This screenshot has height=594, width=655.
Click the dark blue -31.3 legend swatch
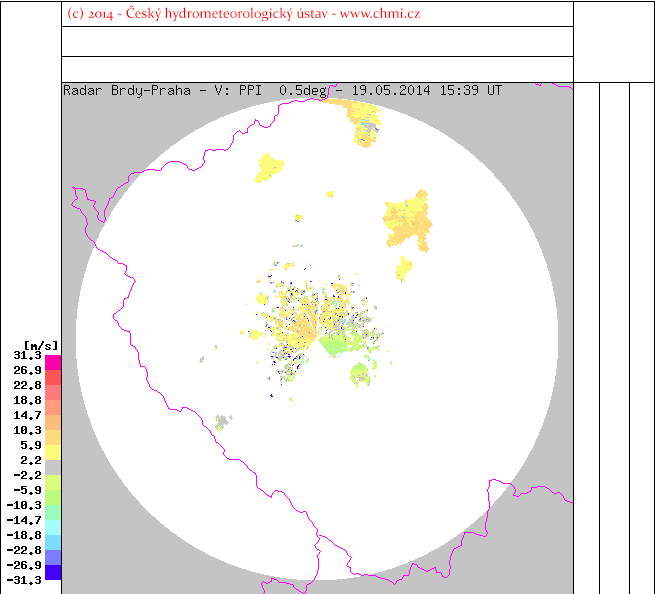pyautogui.click(x=53, y=572)
